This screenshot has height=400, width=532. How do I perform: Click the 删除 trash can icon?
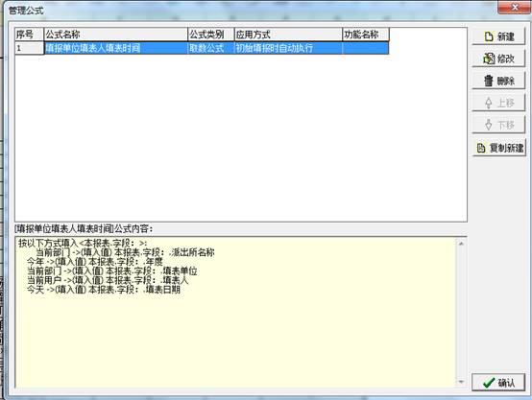pos(488,81)
